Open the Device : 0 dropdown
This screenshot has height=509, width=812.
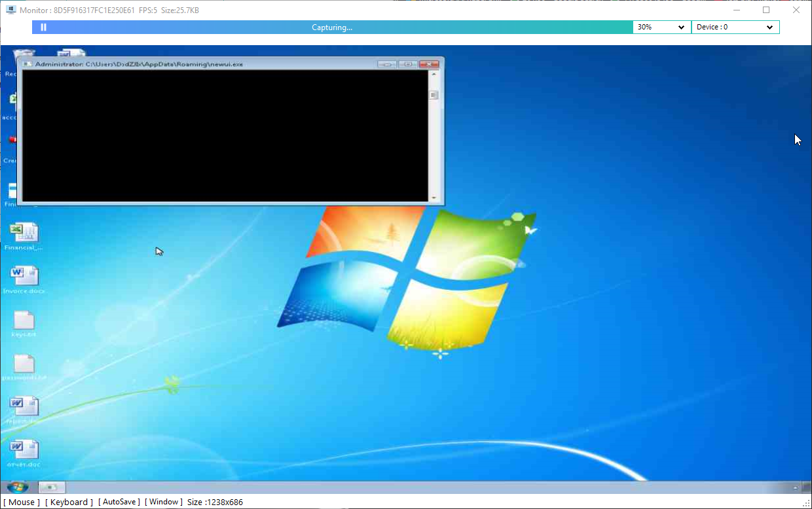[735, 27]
